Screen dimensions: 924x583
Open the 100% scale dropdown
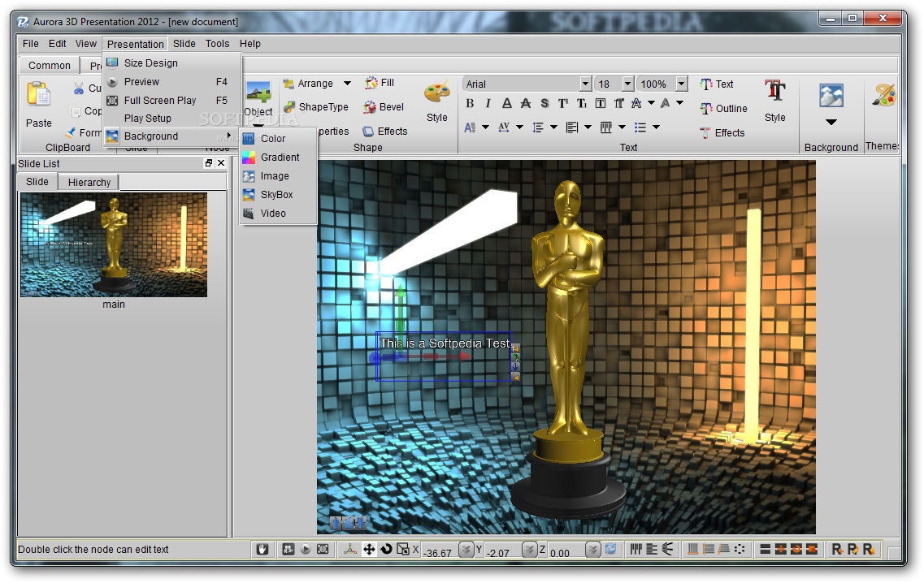pos(681,84)
